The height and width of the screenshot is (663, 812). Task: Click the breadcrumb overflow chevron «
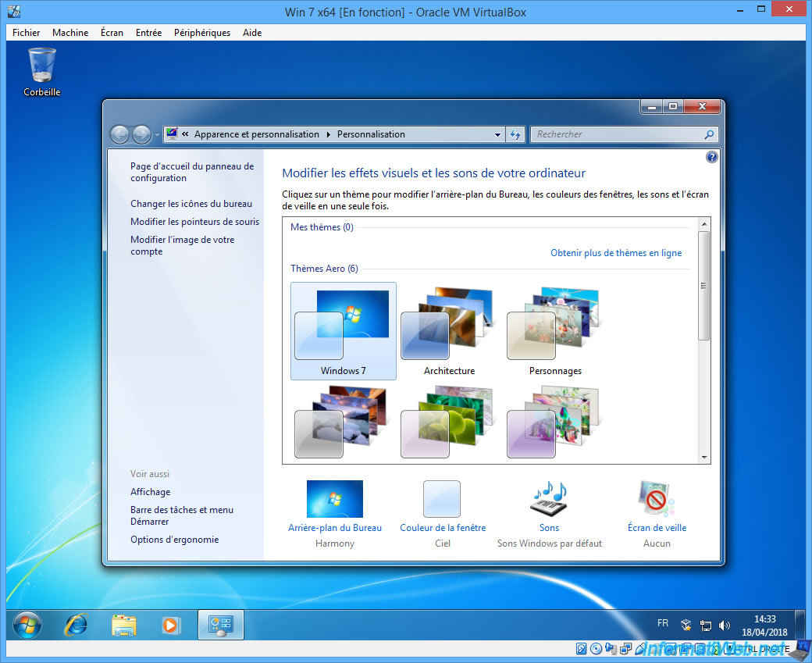185,134
